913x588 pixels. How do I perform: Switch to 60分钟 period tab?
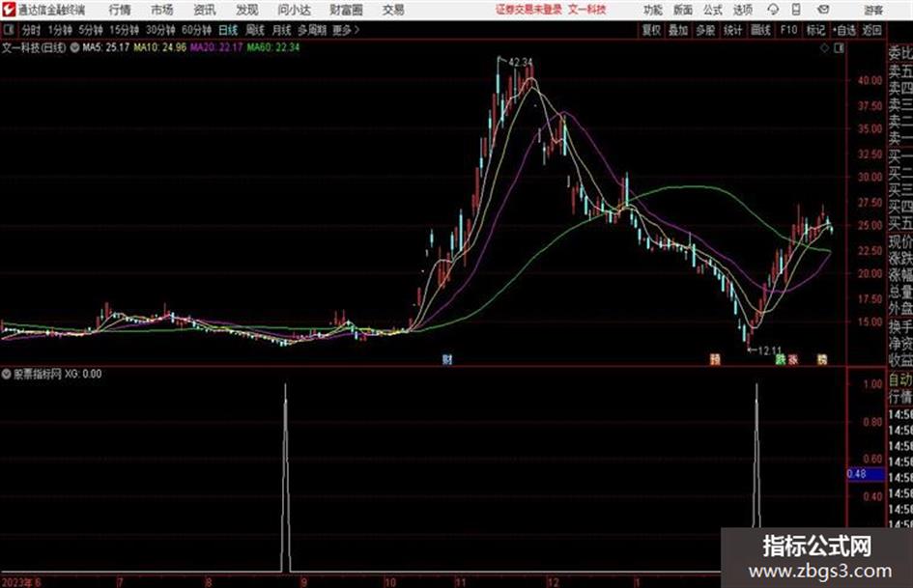[196, 30]
